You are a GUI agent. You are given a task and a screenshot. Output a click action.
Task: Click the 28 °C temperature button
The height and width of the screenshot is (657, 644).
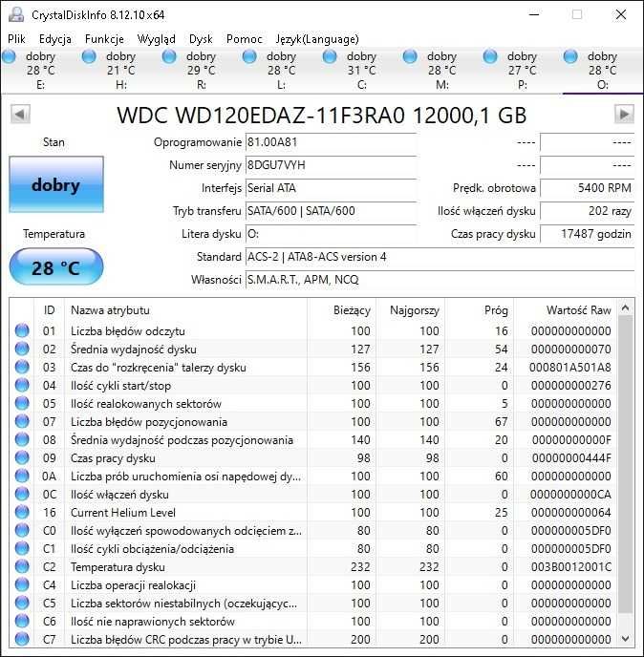pos(56,267)
